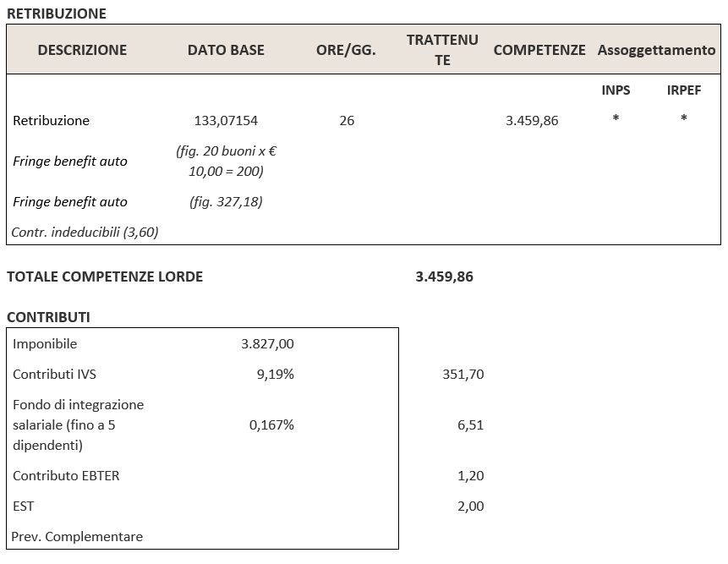This screenshot has width=728, height=564.
Task: Select the TOTALE COMPETENZE LORDE label
Action: 105,277
